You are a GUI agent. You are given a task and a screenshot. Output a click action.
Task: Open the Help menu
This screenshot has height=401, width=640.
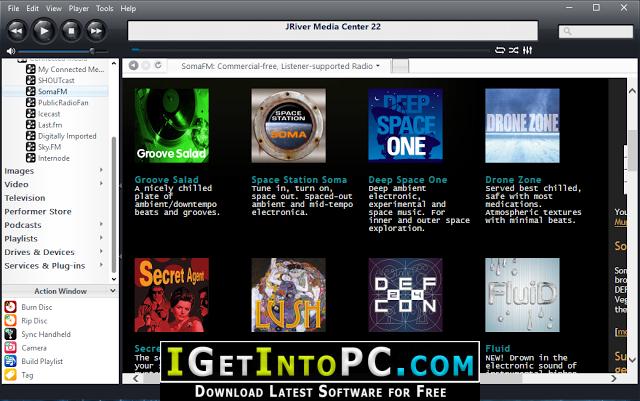(128, 8)
